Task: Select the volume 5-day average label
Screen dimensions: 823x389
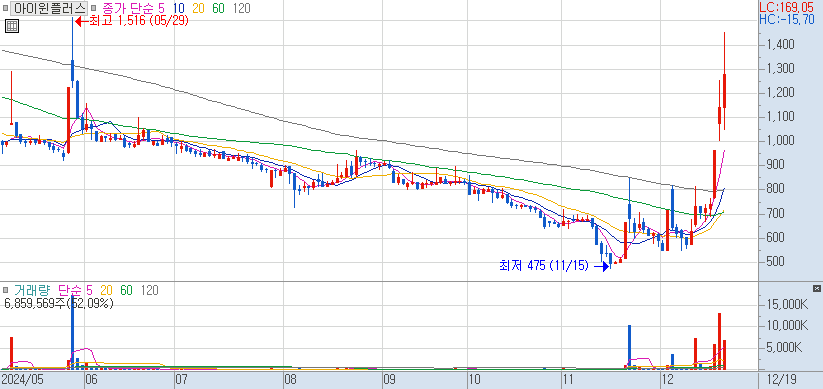Action: coord(89,290)
